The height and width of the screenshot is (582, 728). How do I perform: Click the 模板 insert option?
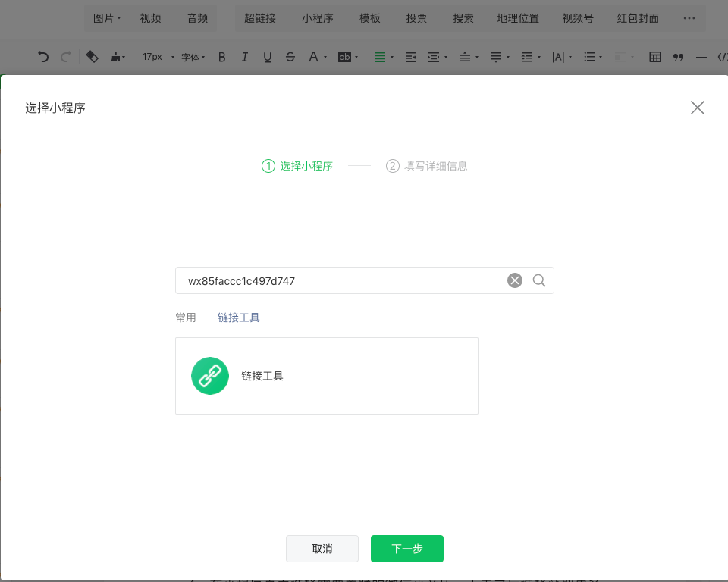click(x=369, y=18)
